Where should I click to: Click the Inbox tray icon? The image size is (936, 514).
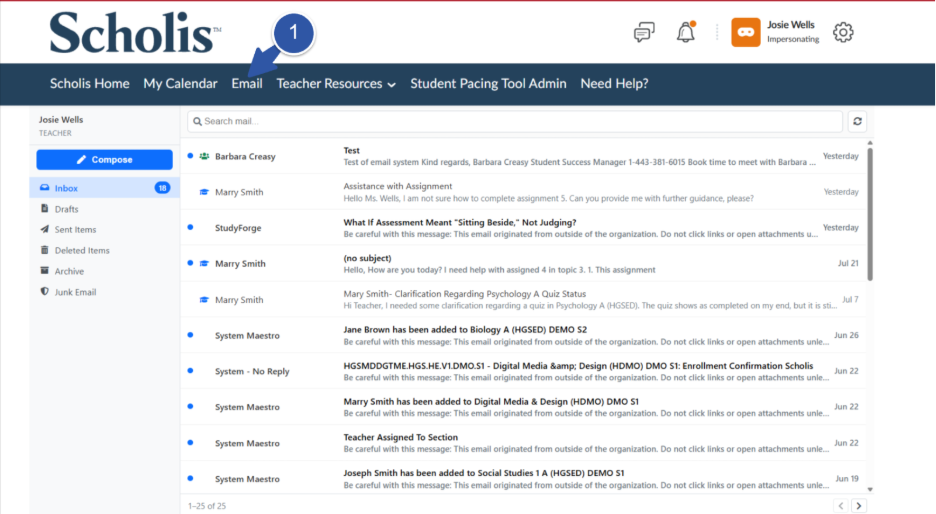(x=44, y=187)
